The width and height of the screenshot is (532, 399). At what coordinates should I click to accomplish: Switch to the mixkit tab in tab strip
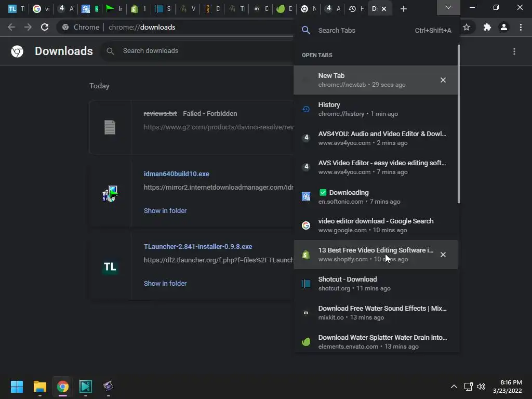point(261,9)
